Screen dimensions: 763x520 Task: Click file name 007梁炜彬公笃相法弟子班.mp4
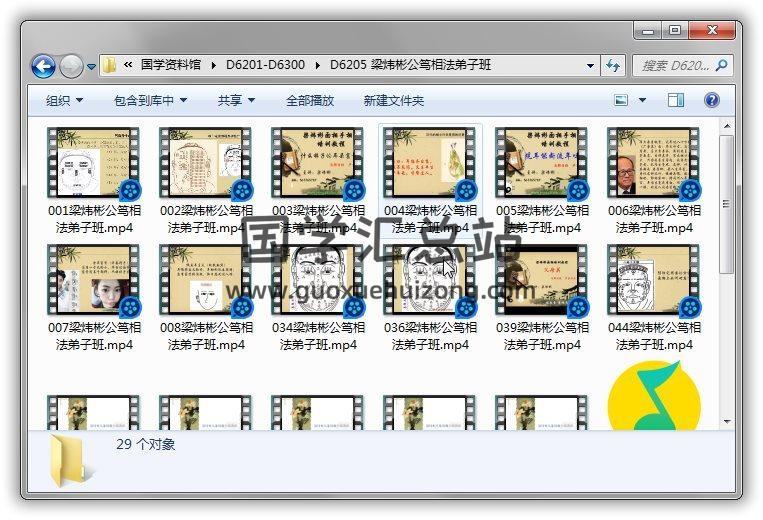point(94,337)
